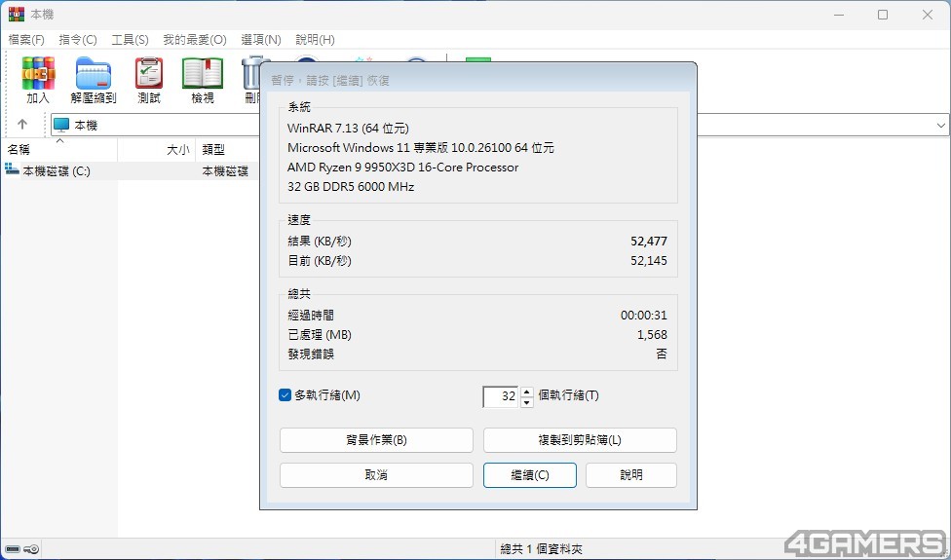Viewport: 951px width, 560px height.
Task: Decrease thread count with the down spinner arrow
Action: (x=527, y=401)
